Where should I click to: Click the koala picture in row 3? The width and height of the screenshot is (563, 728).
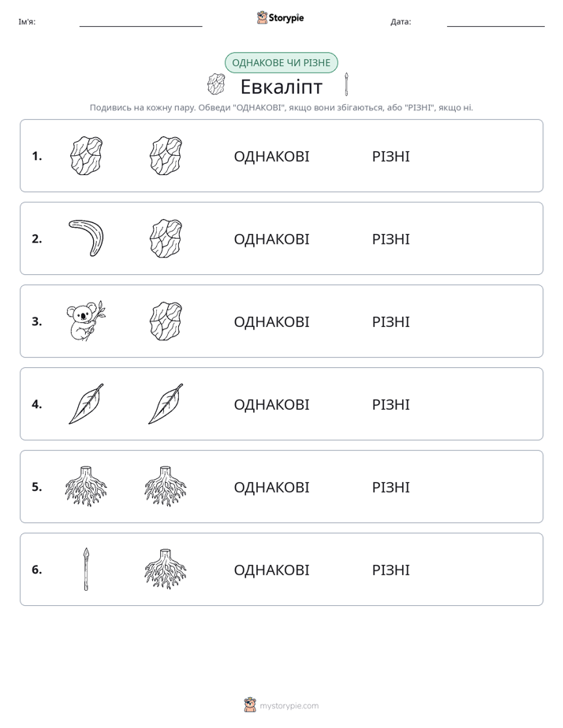click(86, 321)
